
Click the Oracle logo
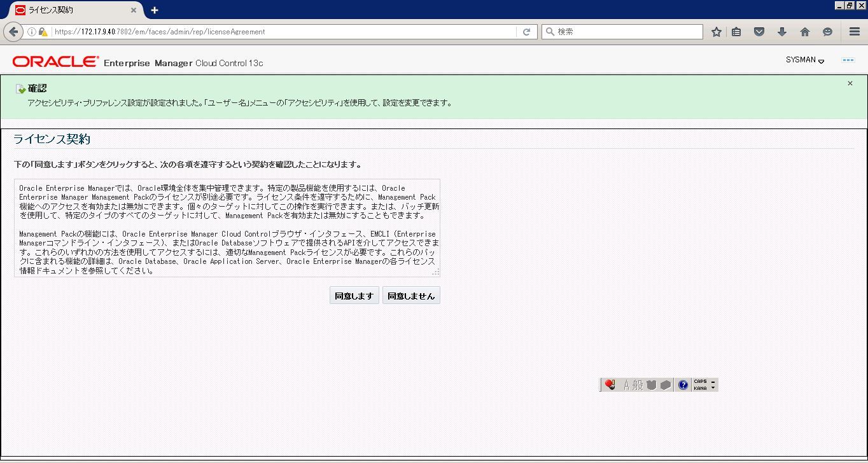tap(55, 62)
